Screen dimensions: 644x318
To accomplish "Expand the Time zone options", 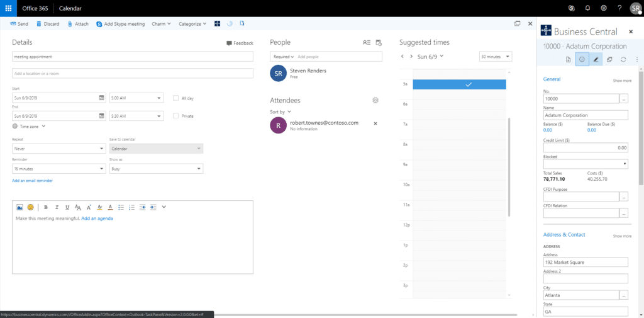I will 29,127.
